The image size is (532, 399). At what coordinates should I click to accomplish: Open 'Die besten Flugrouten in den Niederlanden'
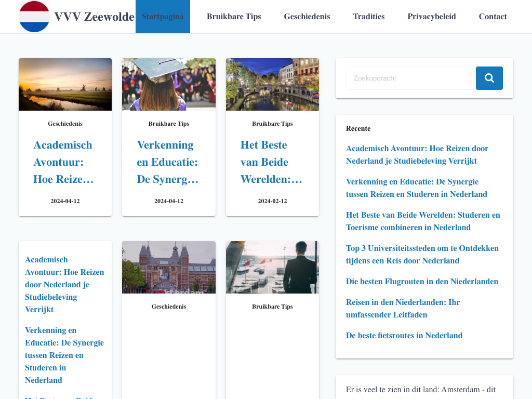point(422,282)
